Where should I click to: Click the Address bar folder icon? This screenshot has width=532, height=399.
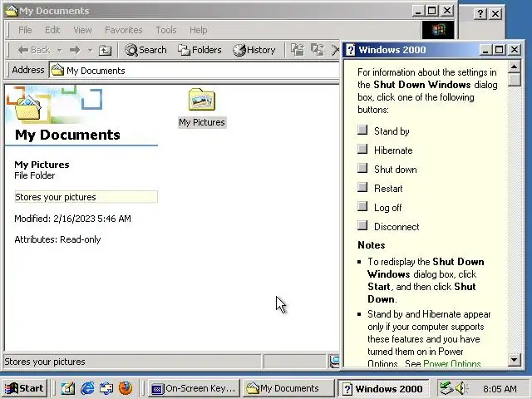[x=57, y=71]
